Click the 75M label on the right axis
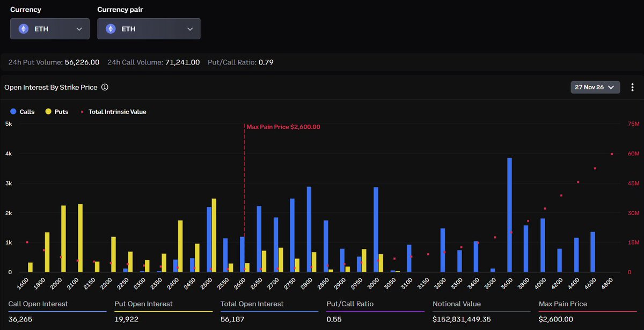 coord(633,124)
